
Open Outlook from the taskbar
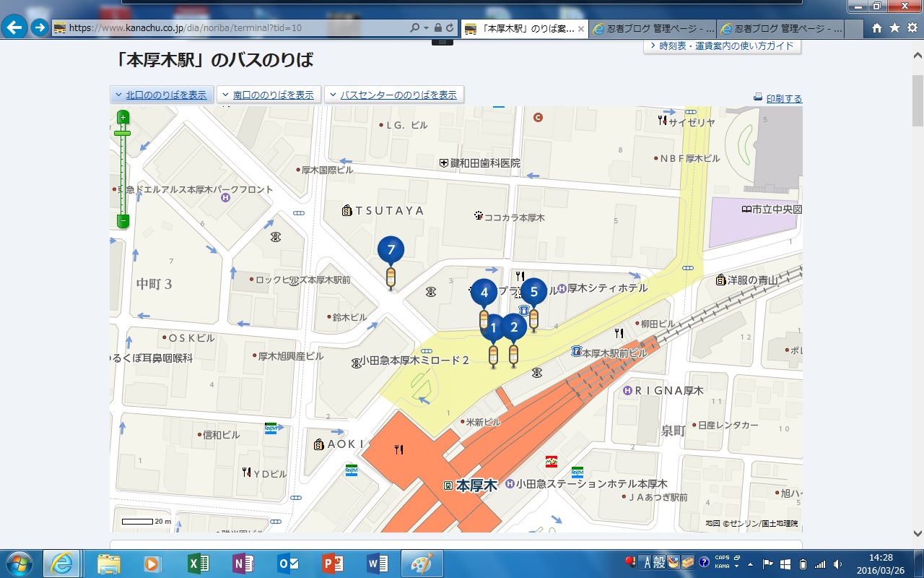(287, 564)
